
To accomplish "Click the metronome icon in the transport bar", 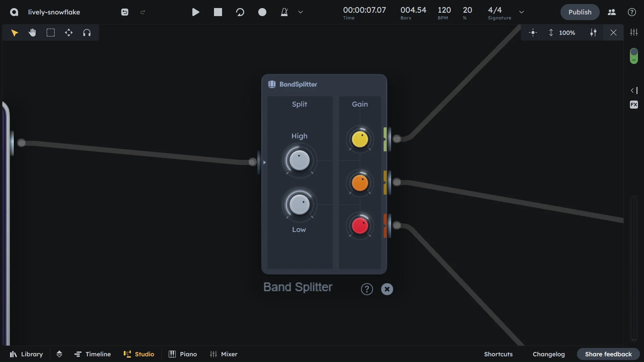I will point(284,12).
